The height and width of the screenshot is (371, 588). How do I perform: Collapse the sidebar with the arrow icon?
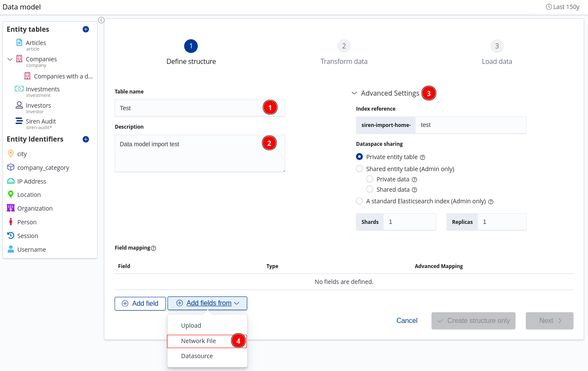[101, 20]
